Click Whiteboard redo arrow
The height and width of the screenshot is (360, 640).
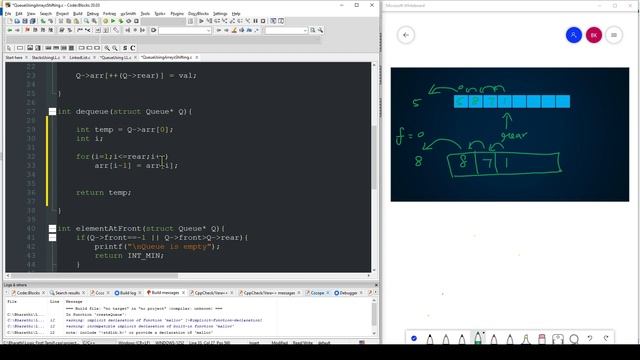[x=606, y=338]
